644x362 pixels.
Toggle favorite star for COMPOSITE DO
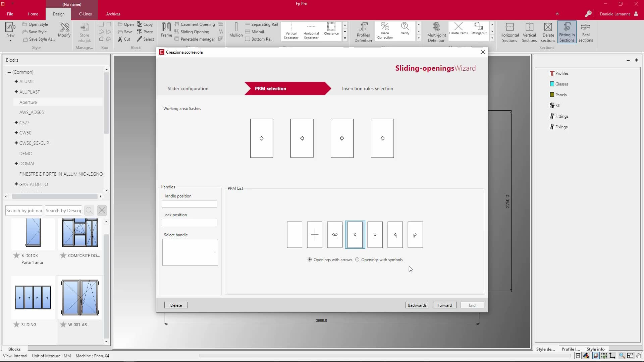pyautogui.click(x=63, y=255)
